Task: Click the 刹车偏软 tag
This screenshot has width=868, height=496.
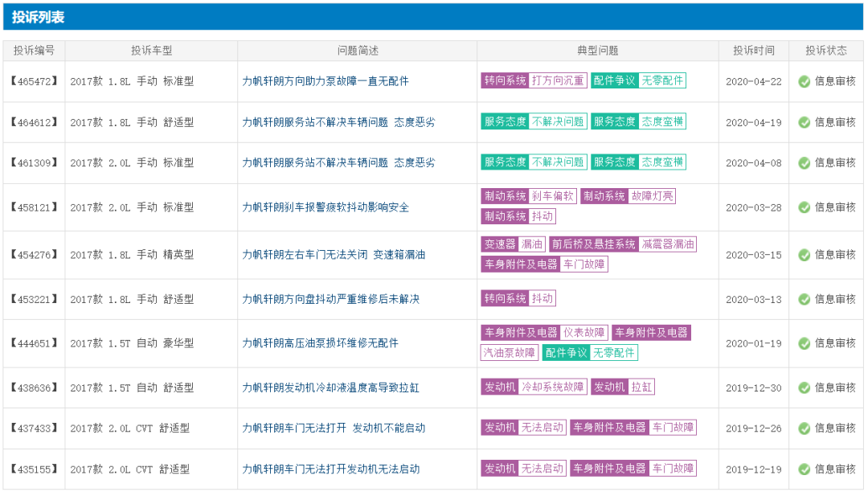Action: tap(552, 196)
